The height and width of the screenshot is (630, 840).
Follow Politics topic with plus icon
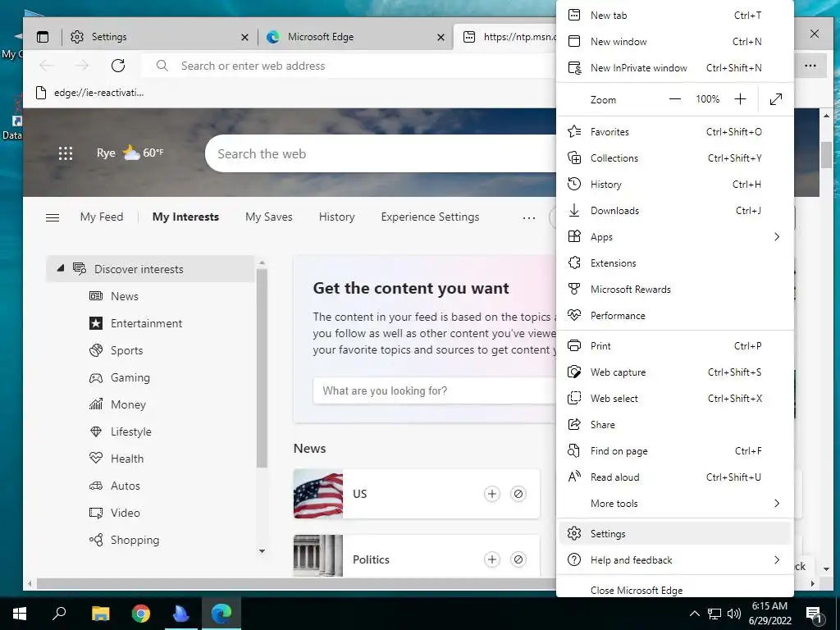tap(492, 559)
